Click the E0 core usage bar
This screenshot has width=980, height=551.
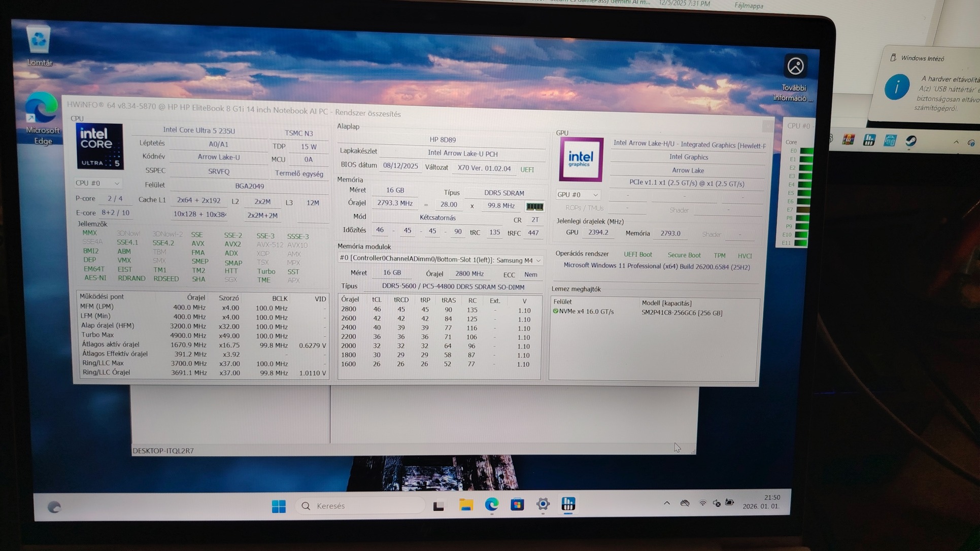coord(805,151)
